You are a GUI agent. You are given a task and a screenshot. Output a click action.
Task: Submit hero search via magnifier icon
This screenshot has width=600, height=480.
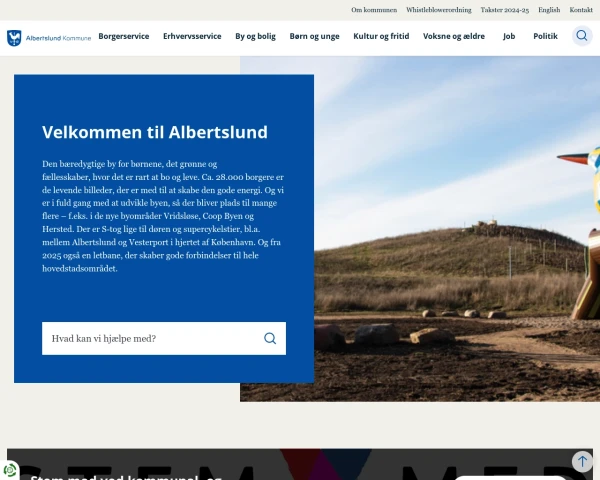270,338
